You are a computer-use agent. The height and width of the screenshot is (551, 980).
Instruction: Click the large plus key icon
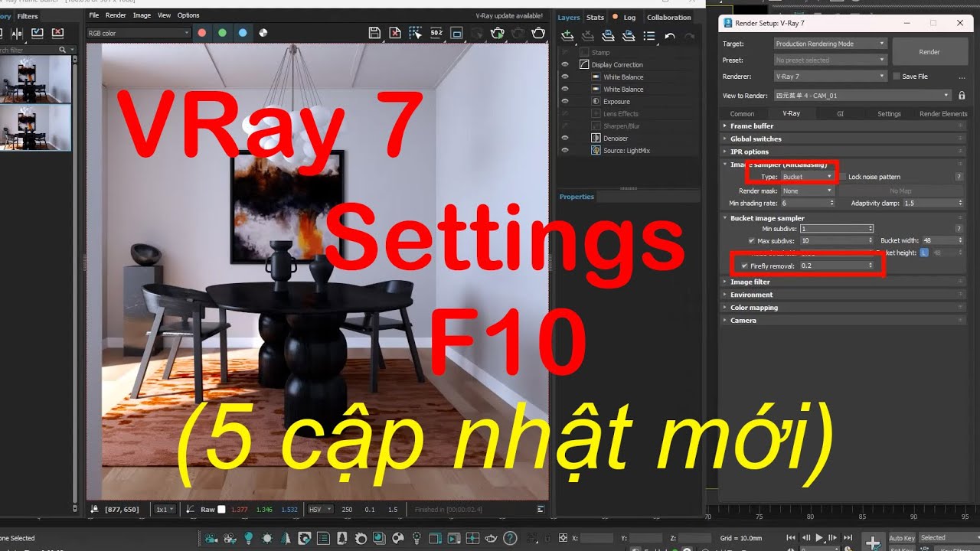873,542
